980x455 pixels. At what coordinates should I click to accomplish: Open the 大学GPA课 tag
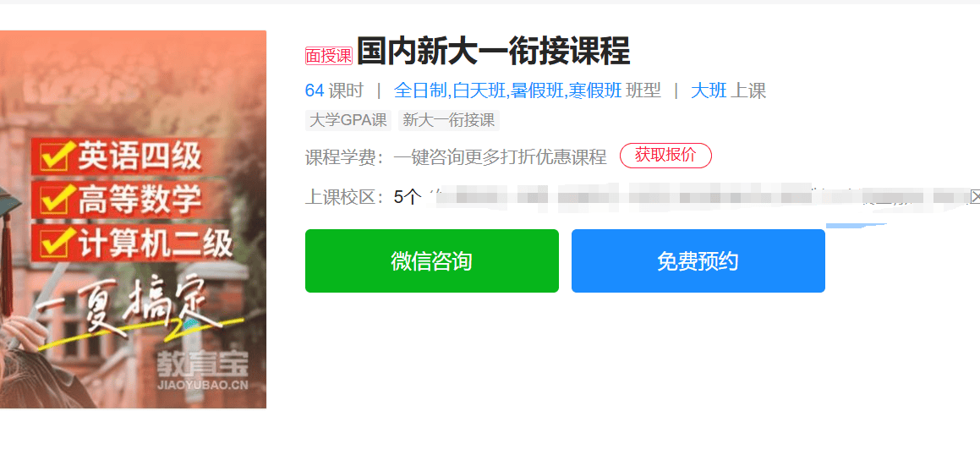(348, 120)
